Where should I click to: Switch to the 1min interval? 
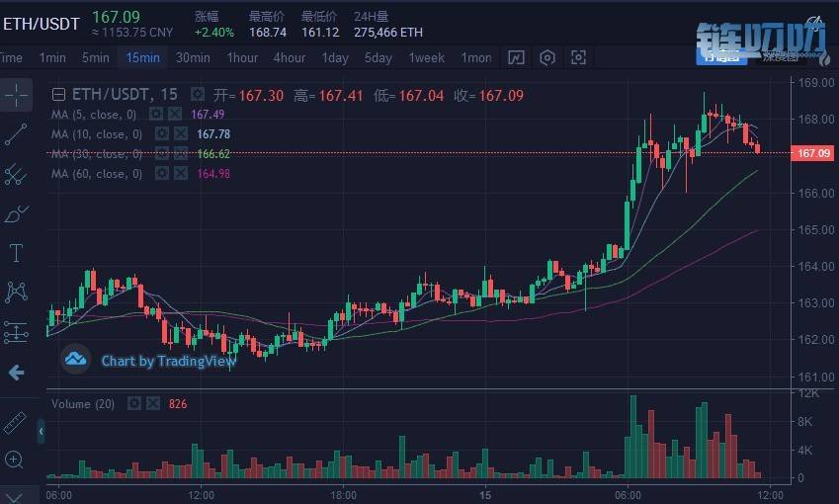pos(52,57)
